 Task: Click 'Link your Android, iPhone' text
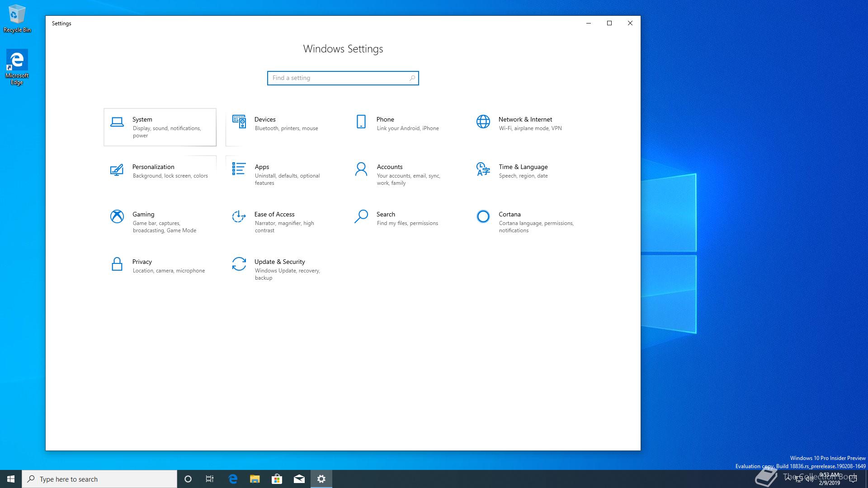(408, 128)
